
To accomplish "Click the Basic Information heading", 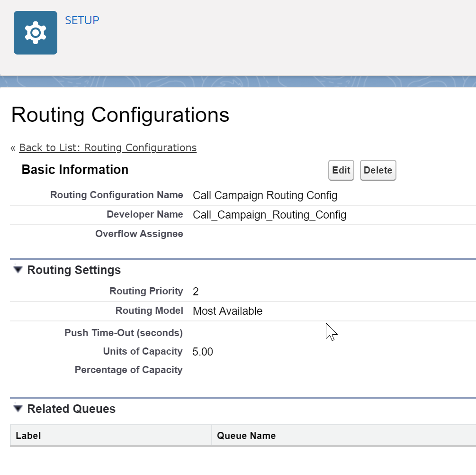I will pyautogui.click(x=75, y=170).
